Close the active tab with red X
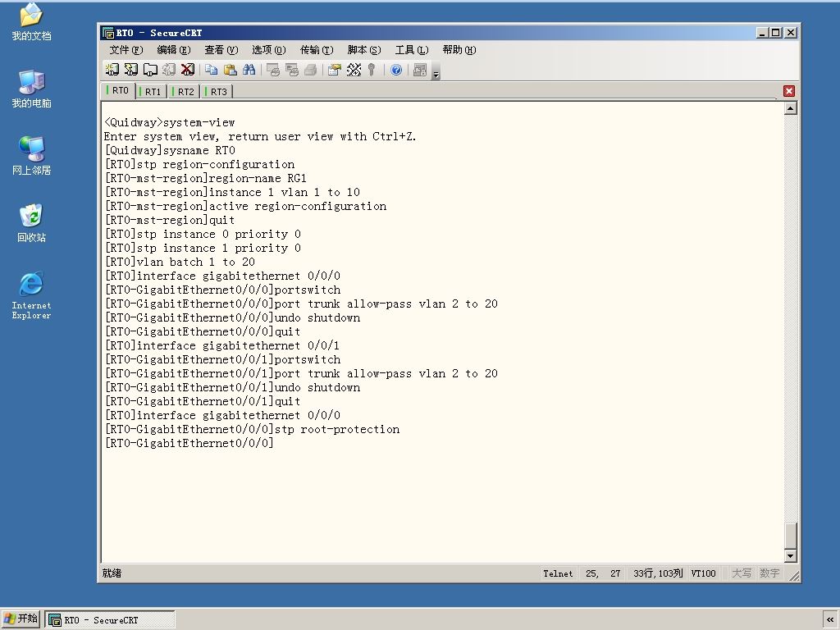The width and height of the screenshot is (840, 630). click(x=788, y=91)
